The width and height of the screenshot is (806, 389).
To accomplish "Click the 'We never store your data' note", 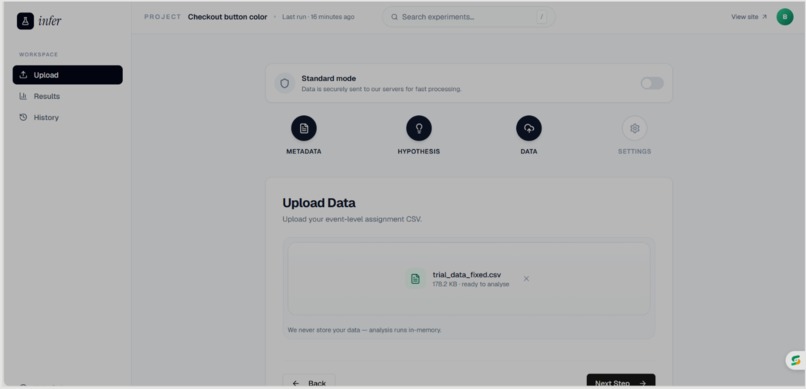I will pos(364,330).
